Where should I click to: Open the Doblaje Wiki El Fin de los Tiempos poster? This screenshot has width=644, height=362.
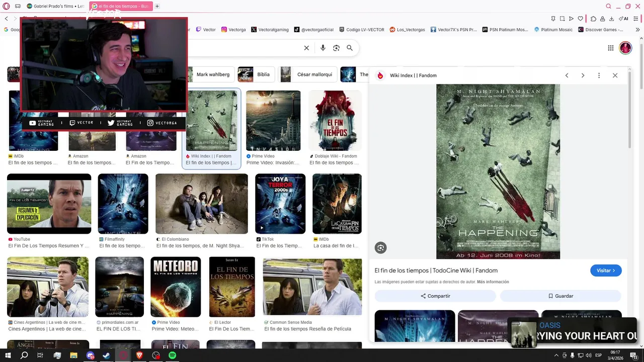335,121
